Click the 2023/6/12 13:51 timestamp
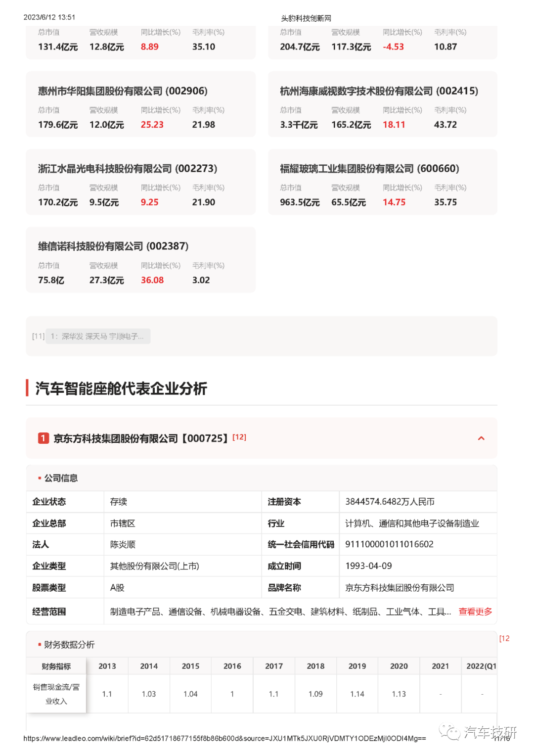This screenshot has width=534, height=756. pyautogui.click(x=49, y=17)
